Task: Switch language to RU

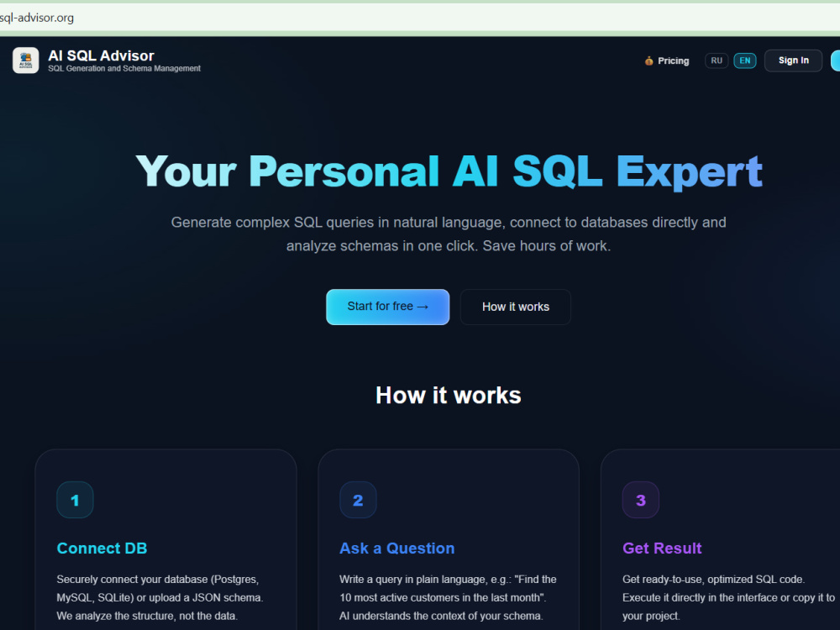Action: [x=717, y=60]
